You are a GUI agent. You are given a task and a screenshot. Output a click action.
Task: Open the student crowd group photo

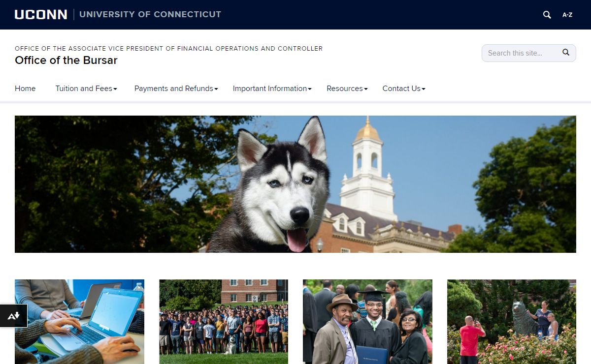pos(224,322)
